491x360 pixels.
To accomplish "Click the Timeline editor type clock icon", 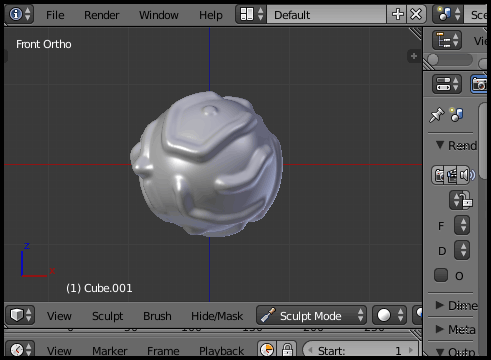I will tap(20, 350).
